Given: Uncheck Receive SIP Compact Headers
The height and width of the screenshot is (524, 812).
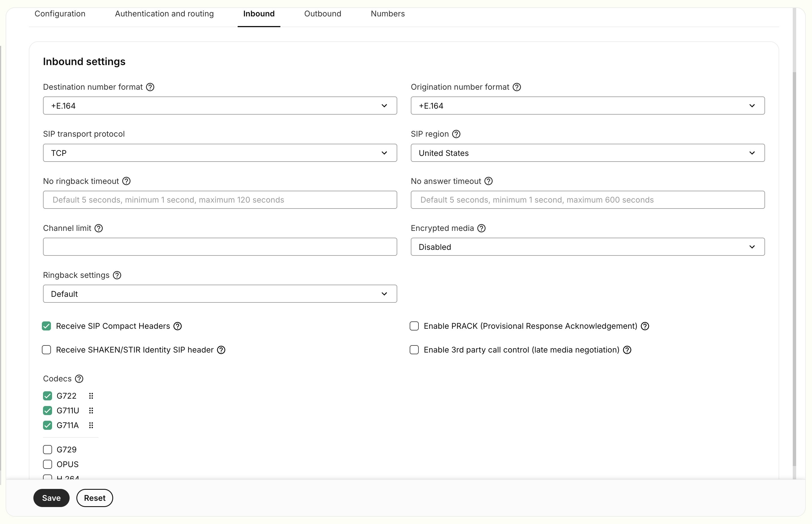Looking at the screenshot, I should point(47,326).
